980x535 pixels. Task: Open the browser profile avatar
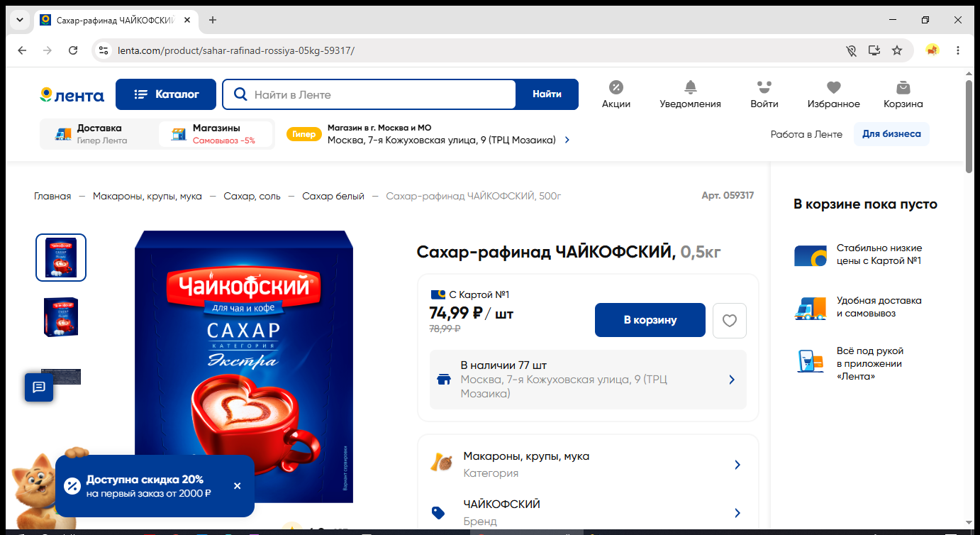point(932,50)
